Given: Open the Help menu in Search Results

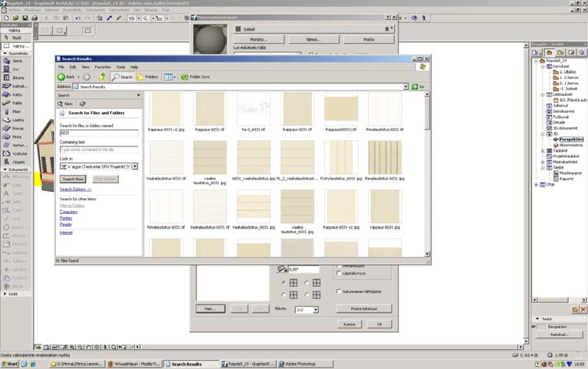Looking at the screenshot, I should point(134,67).
